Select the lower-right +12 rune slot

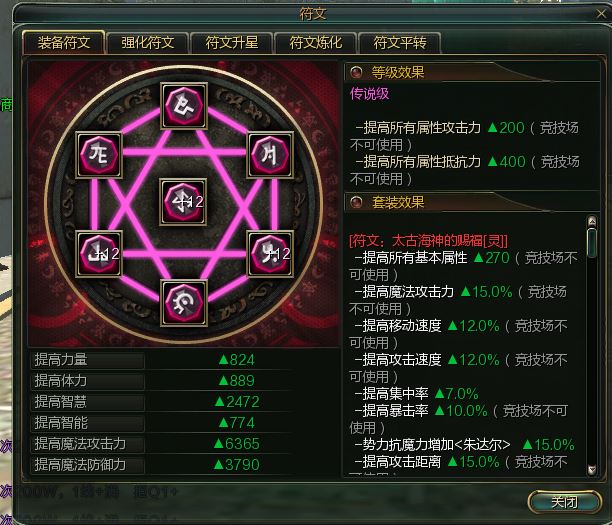coord(270,254)
